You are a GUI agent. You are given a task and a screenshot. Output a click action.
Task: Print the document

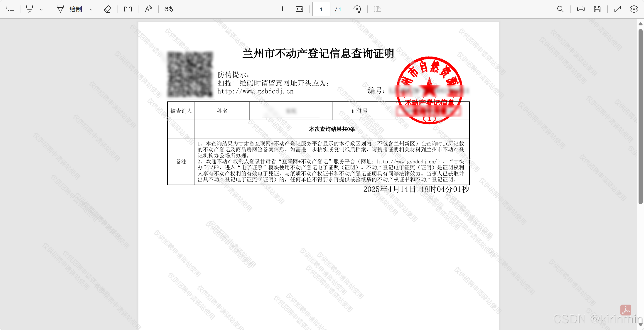click(x=581, y=9)
